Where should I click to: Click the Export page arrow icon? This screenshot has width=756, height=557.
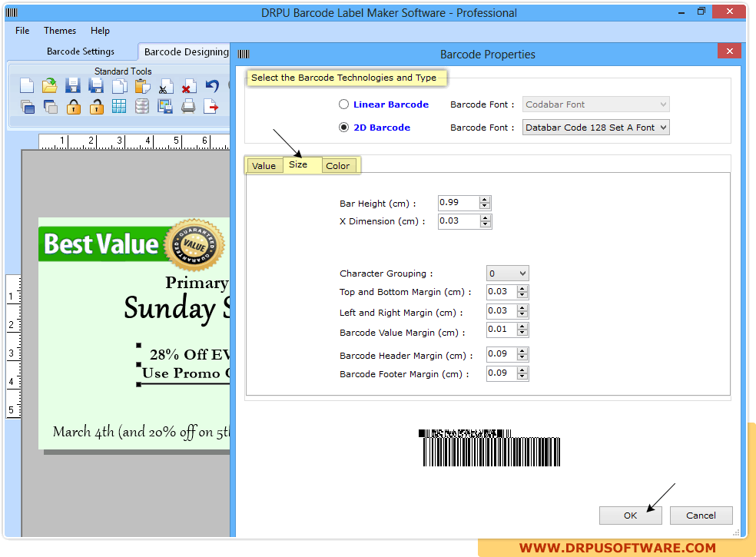[211, 106]
